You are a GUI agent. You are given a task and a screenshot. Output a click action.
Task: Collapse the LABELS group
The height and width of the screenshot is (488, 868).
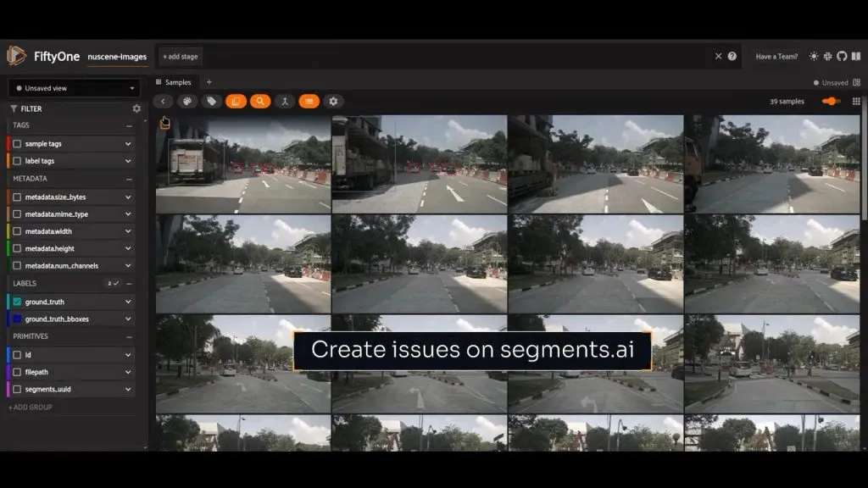(129, 284)
